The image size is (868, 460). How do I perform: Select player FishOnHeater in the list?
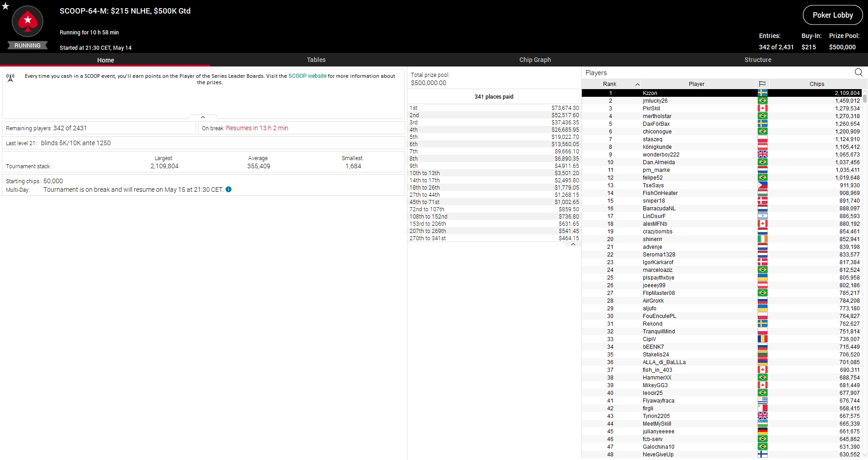coord(722,193)
